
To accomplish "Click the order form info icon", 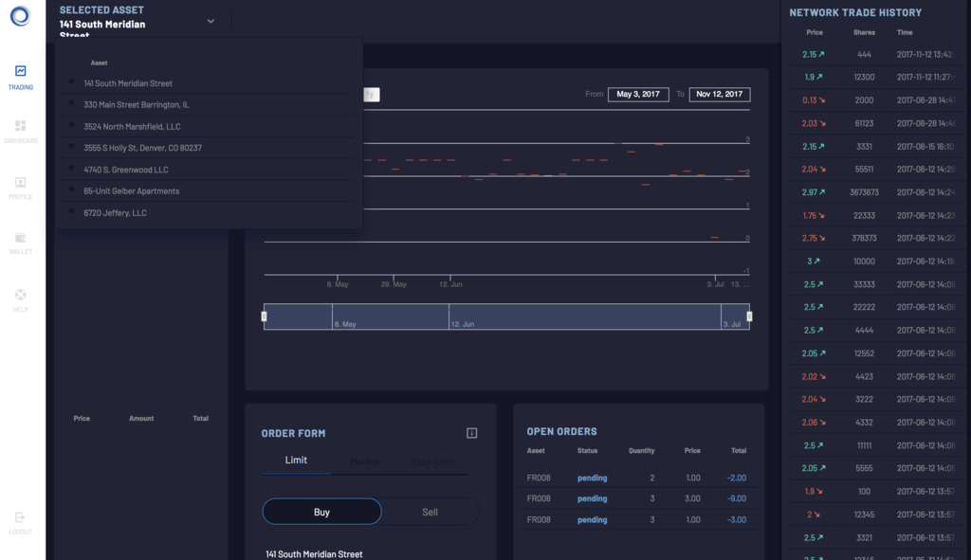I will [472, 433].
